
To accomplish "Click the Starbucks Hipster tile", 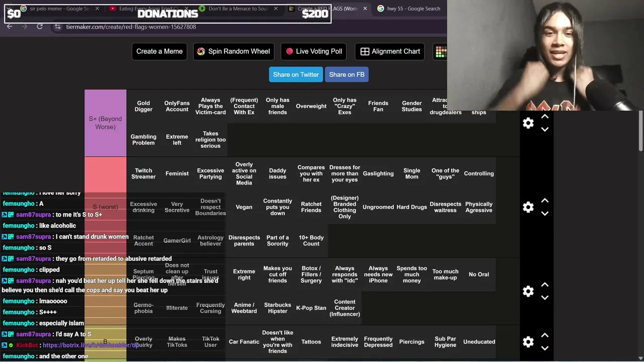I will pyautogui.click(x=278, y=308).
